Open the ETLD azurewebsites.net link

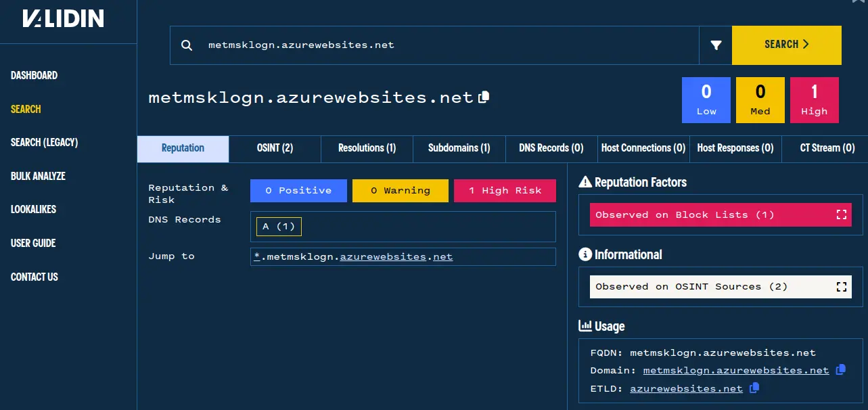[x=686, y=389]
